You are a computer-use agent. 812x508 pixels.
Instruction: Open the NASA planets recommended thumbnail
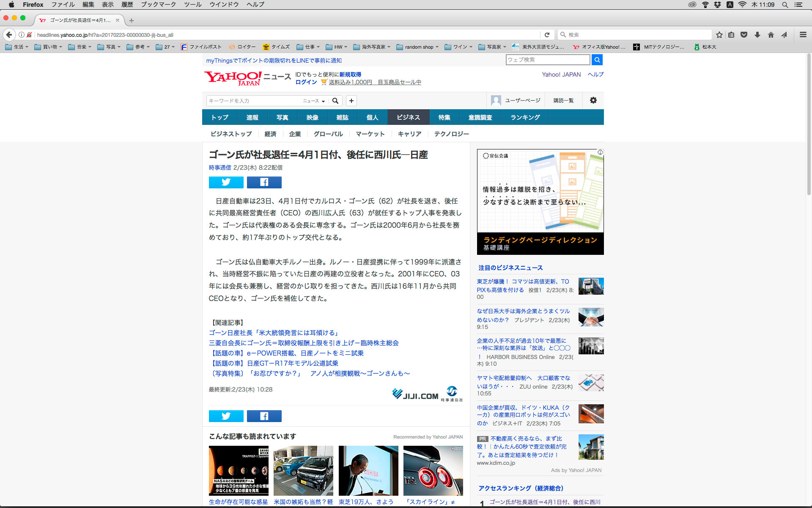(239, 470)
